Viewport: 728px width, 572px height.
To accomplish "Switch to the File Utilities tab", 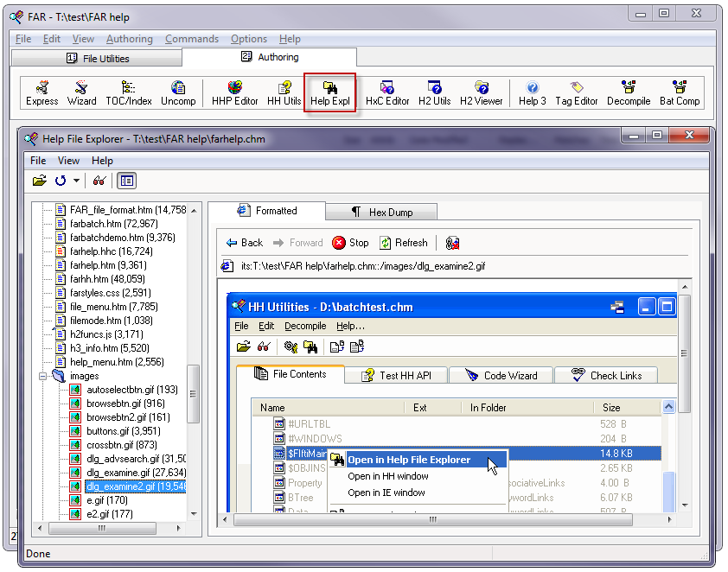I will coord(97,58).
